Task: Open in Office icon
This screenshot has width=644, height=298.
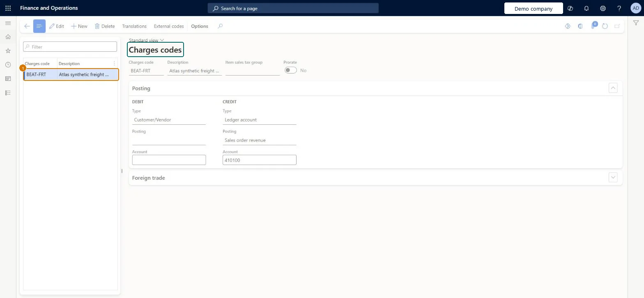Action: coord(580,26)
